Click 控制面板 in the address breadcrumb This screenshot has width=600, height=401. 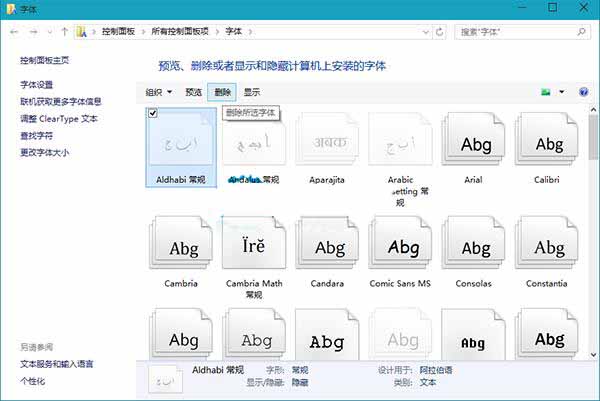[120, 32]
